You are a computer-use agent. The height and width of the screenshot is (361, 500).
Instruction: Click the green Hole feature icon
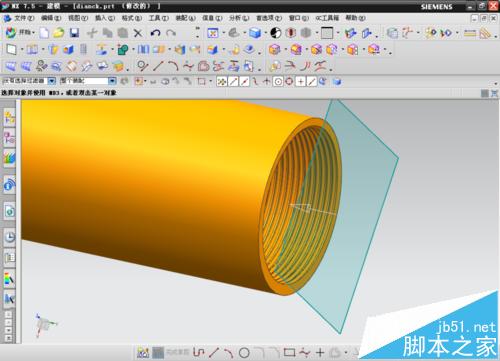point(123,50)
